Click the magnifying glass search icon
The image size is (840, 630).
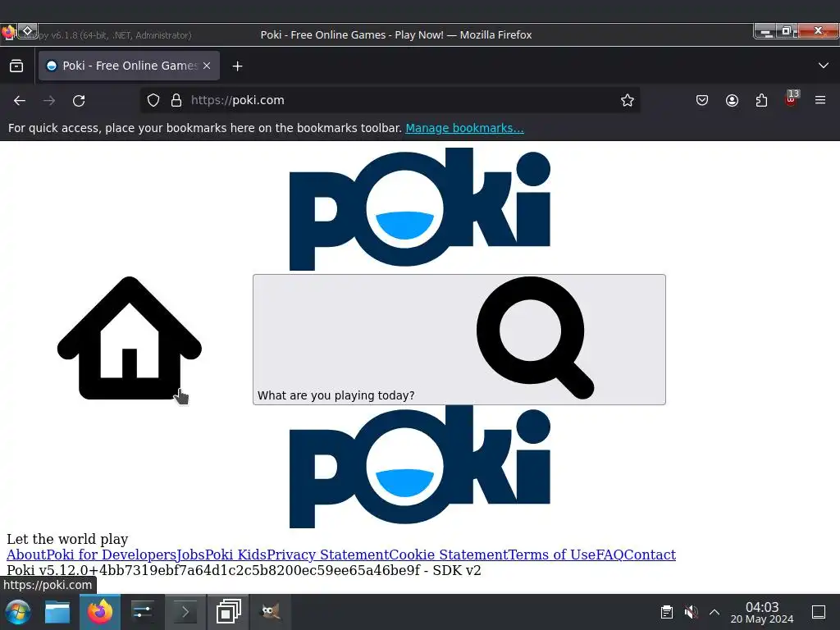click(x=535, y=337)
